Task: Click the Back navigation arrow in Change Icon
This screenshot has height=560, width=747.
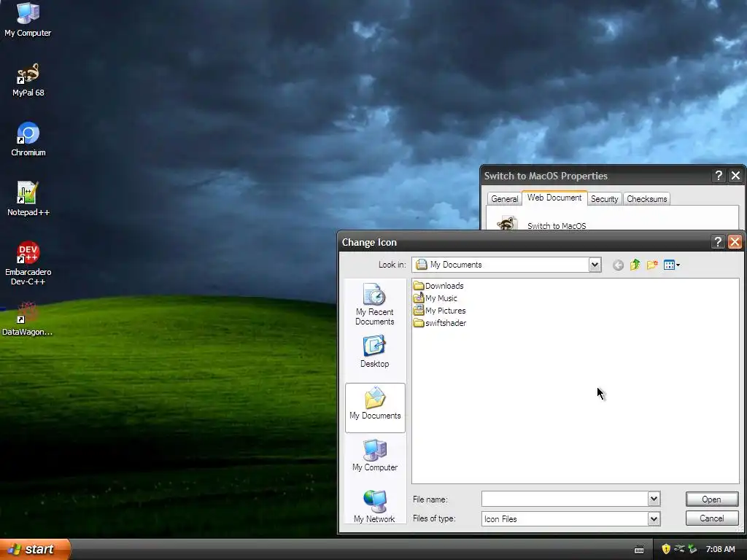Action: point(618,265)
